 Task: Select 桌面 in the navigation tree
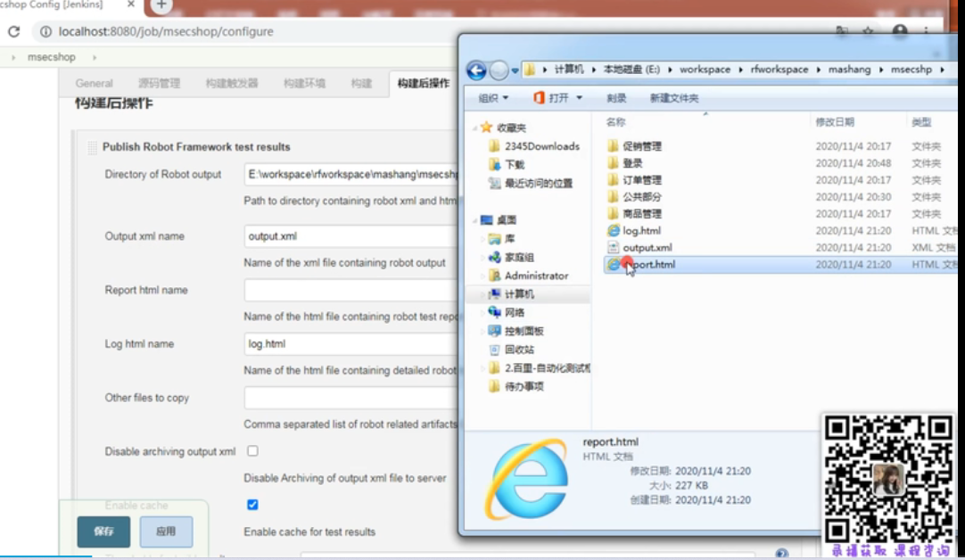pos(499,220)
